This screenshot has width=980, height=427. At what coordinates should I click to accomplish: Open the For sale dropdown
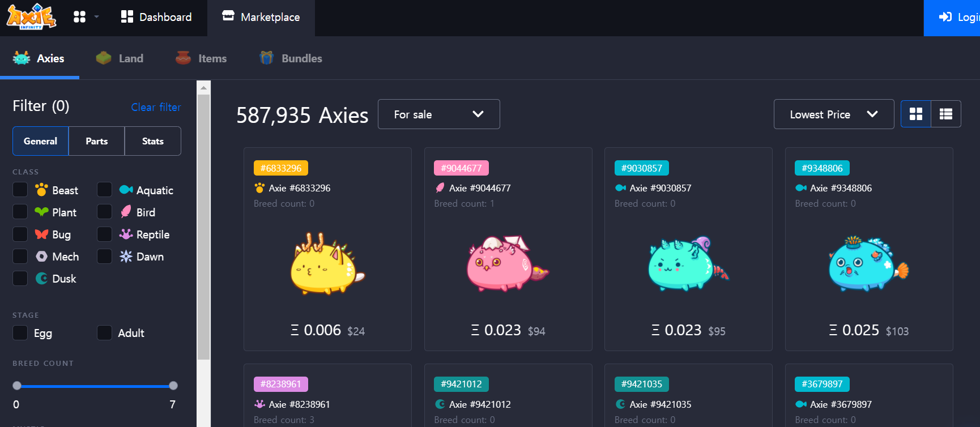[439, 114]
